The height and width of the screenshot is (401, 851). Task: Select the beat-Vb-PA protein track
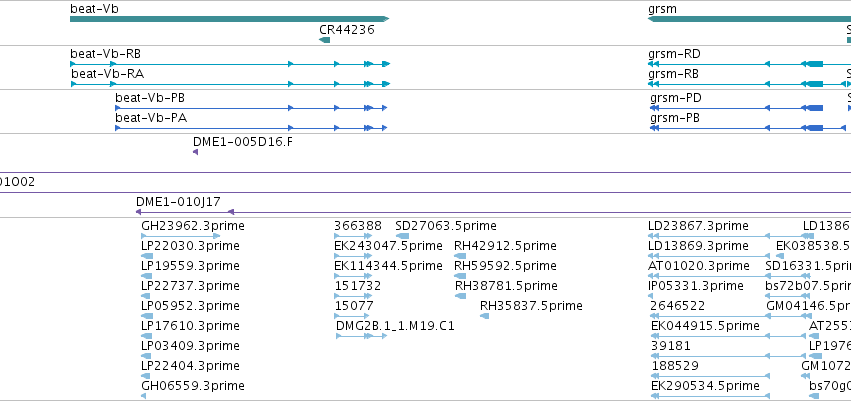point(251,128)
